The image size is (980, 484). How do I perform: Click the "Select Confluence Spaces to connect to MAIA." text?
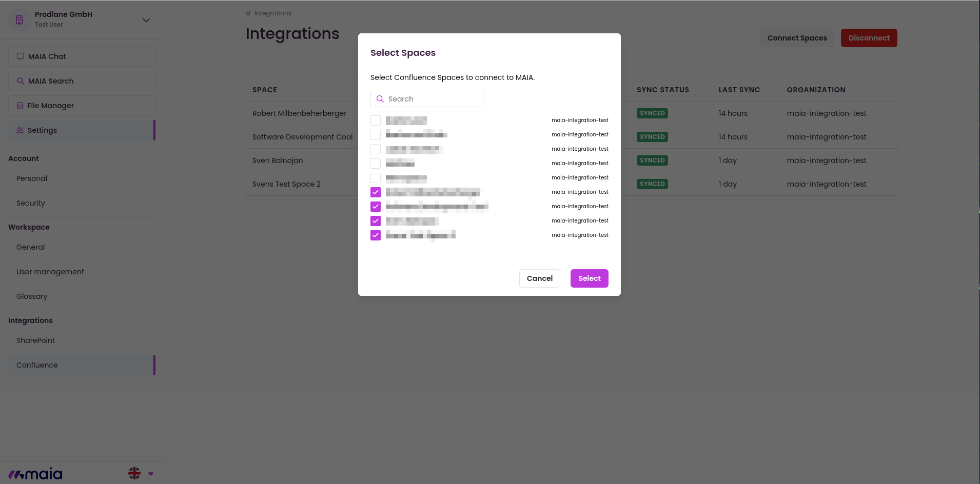coord(453,77)
